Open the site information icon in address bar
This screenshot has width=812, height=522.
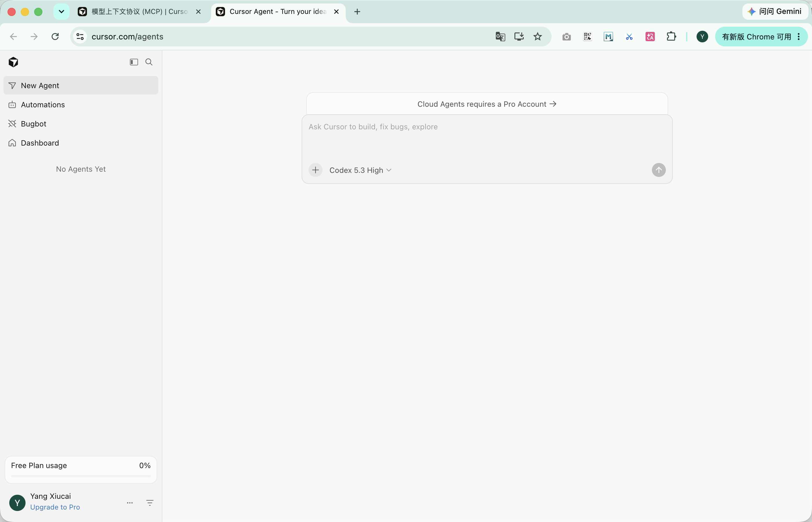tap(80, 37)
